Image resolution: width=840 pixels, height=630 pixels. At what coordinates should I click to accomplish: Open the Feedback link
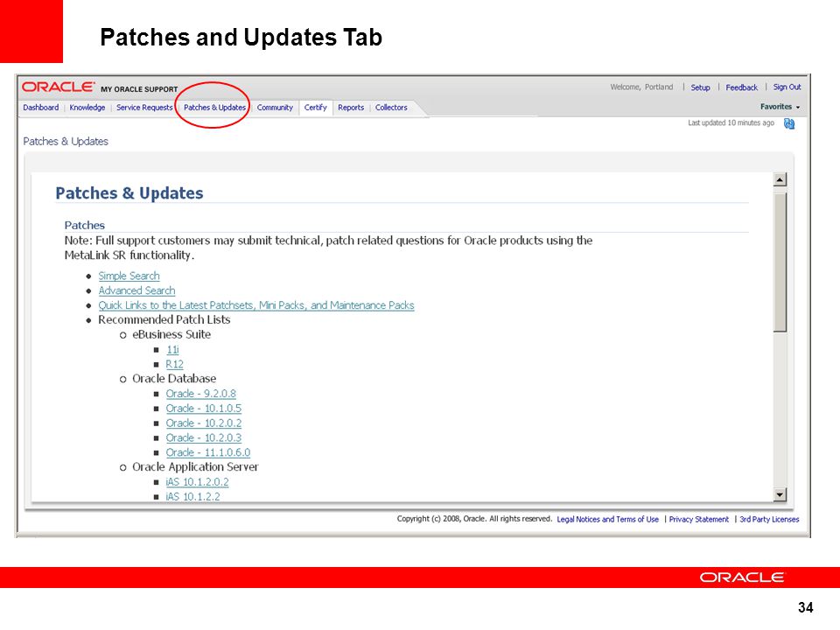click(x=741, y=87)
